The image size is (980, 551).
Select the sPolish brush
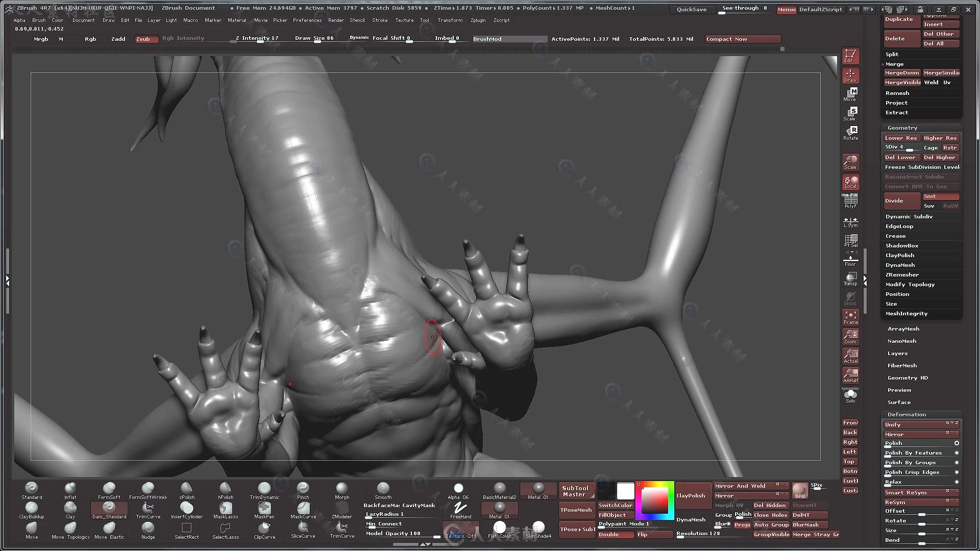pos(187,491)
